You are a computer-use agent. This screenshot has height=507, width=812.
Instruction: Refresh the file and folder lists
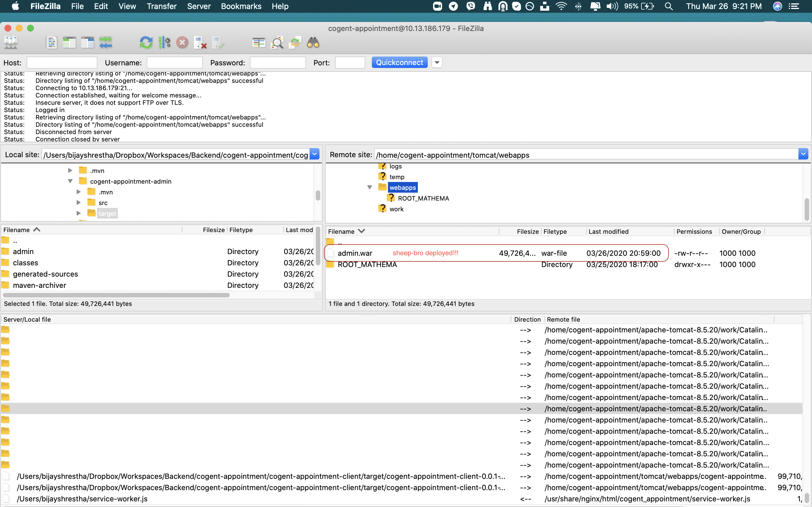click(146, 43)
